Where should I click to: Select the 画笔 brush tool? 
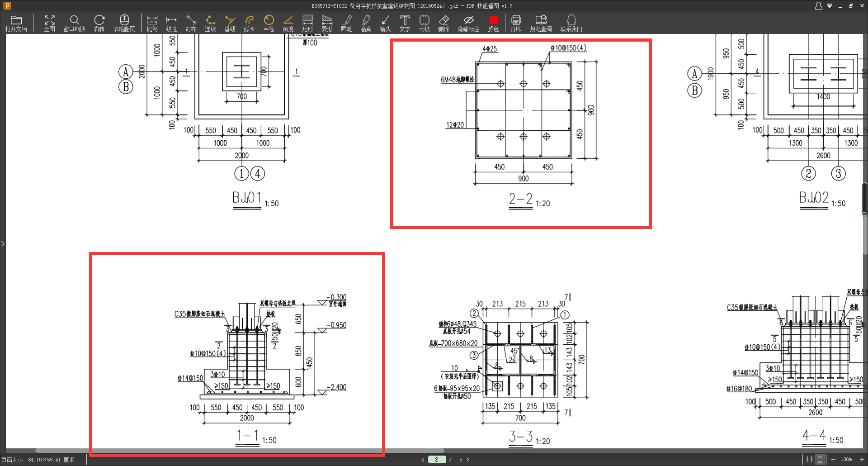tap(346, 24)
